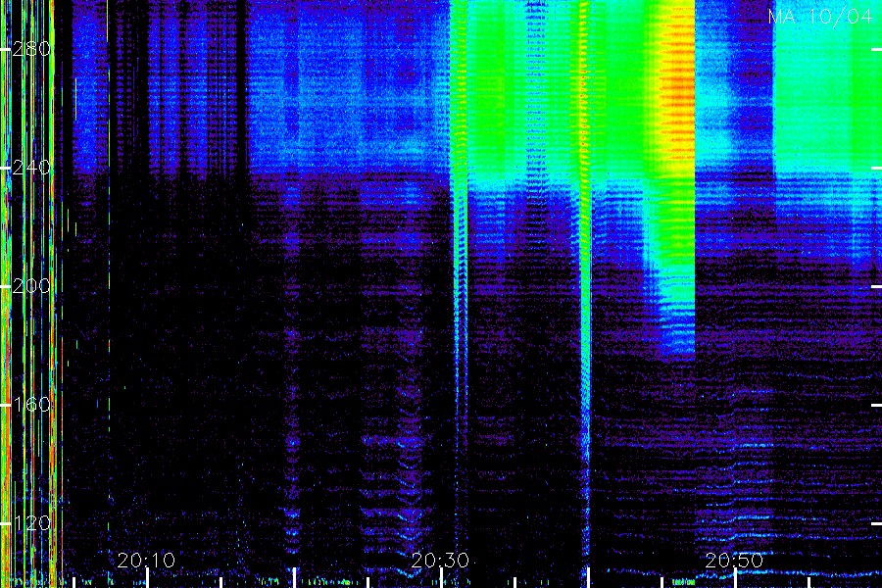
Task: Click the MA 10/04 date label
Action: (820, 17)
